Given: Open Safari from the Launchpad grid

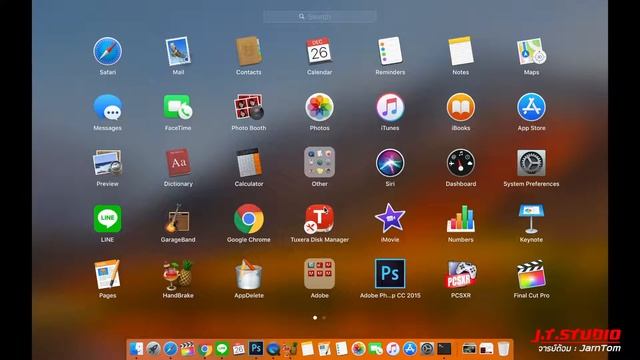Looking at the screenshot, I should coord(107,51).
